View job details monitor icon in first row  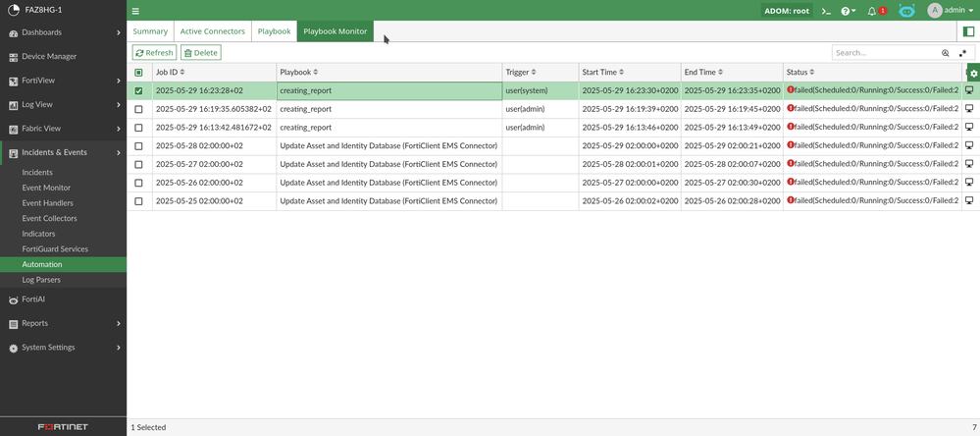pos(969,90)
